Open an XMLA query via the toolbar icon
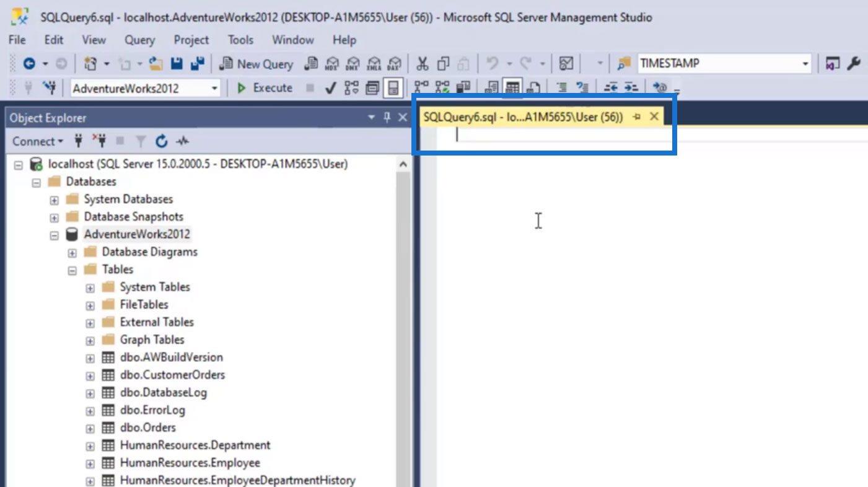Image resolution: width=868 pixels, height=487 pixels. (x=374, y=63)
